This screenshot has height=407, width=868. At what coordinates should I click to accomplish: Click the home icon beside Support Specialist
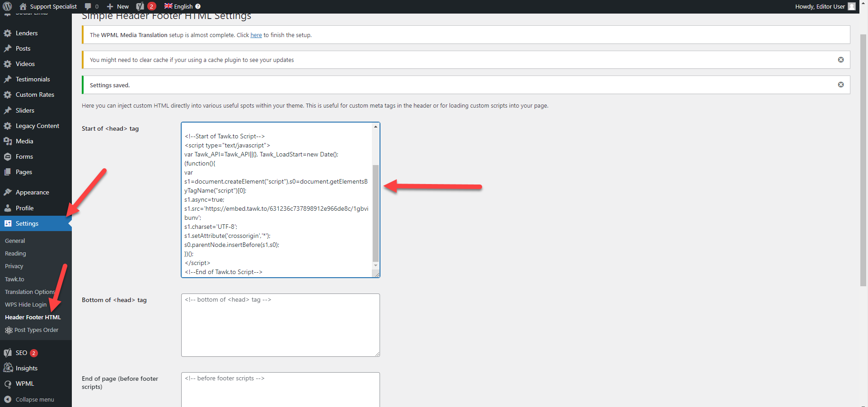[23, 6]
